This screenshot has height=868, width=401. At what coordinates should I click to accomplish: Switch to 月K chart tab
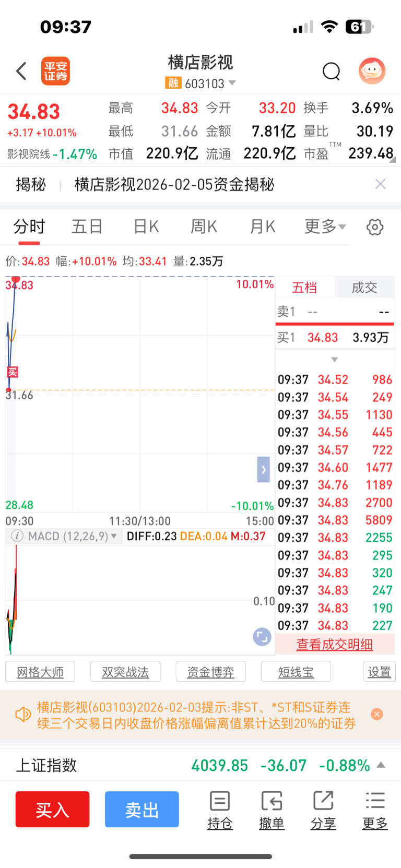pyautogui.click(x=263, y=227)
